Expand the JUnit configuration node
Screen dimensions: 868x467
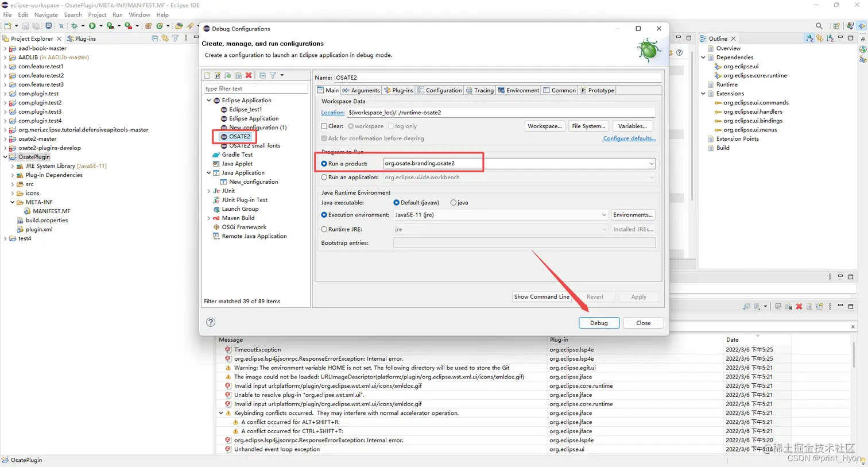(x=209, y=191)
